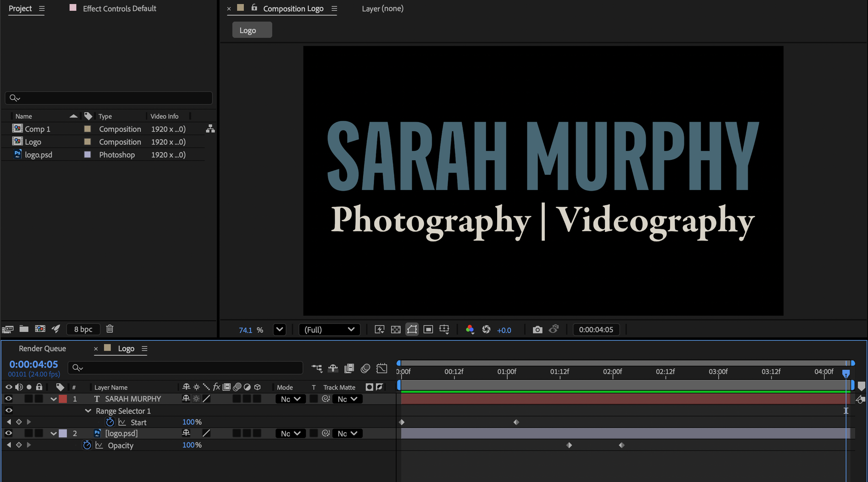Click the 8 bpc color depth button
Screen dimensions: 868x482
point(83,329)
